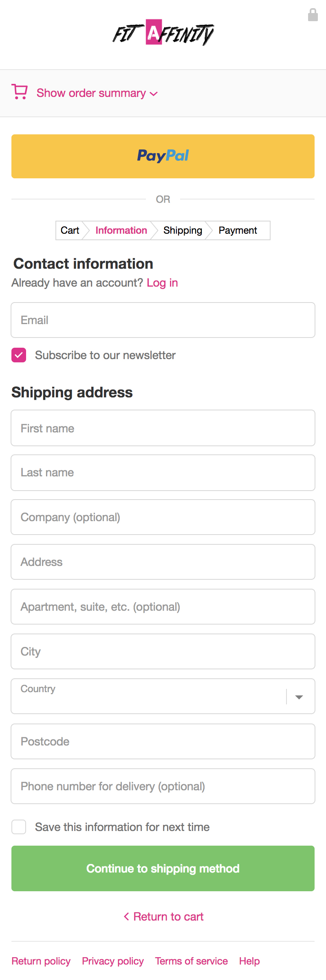Click the chevron beside Show order summary
The width and height of the screenshot is (326, 980).
[154, 94]
